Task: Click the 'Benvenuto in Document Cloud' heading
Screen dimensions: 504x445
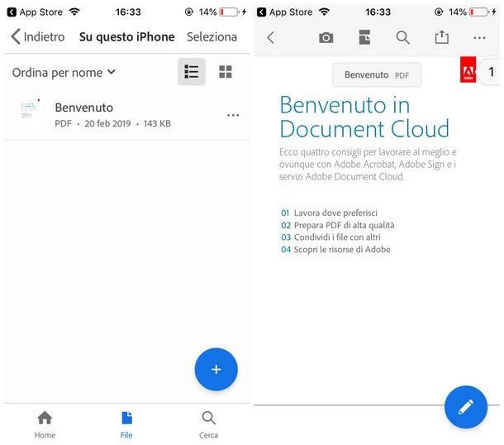Action: pos(364,117)
